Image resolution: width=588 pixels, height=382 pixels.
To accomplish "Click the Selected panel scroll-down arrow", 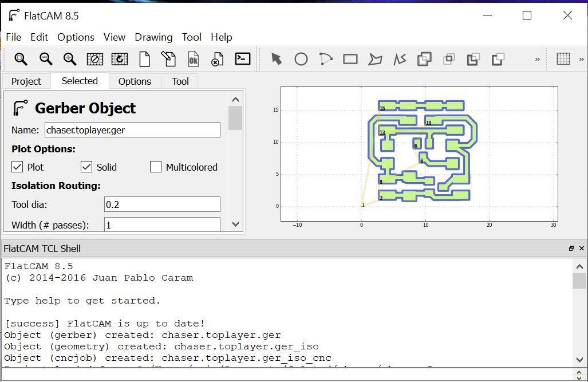I will tap(235, 224).
